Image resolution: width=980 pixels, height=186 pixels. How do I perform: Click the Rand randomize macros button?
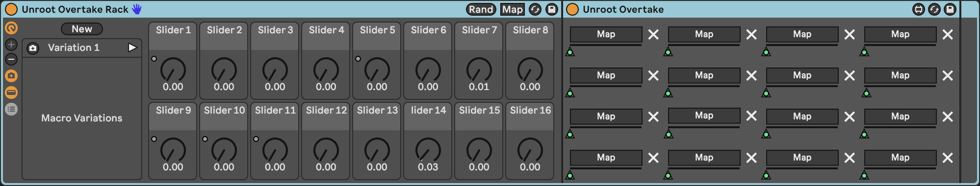pos(481,9)
